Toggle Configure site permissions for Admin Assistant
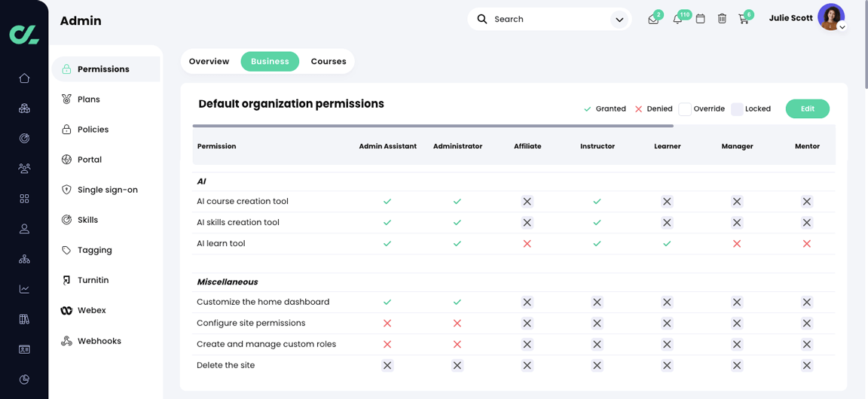Image resolution: width=868 pixels, height=399 pixels. [x=387, y=323]
